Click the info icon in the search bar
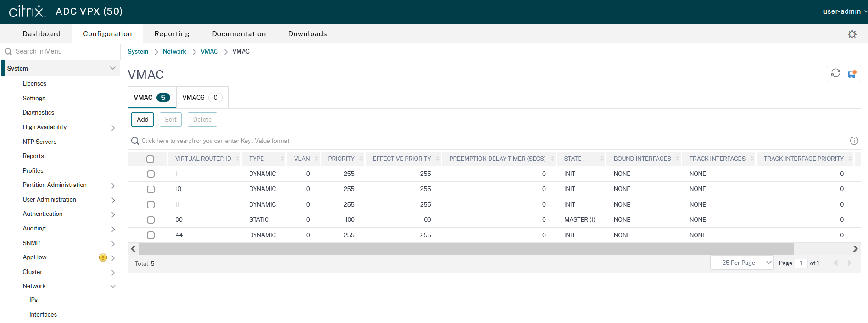 pos(854,141)
